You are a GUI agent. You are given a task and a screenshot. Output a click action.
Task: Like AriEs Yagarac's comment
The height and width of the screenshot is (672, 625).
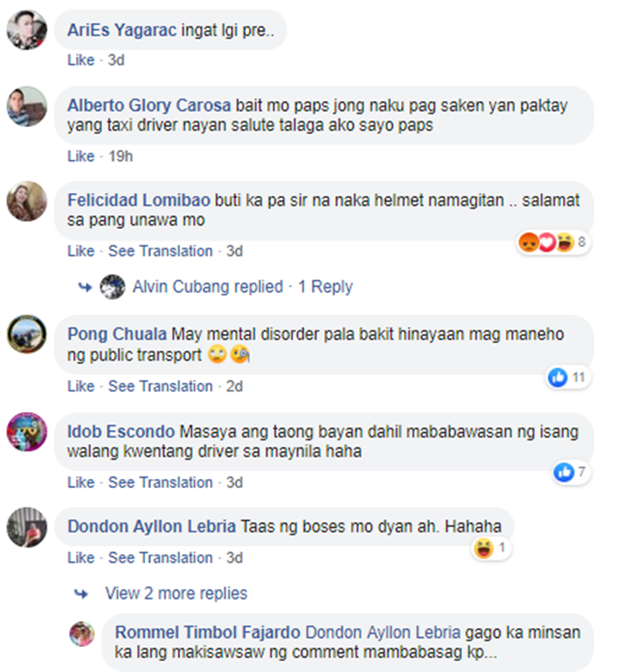(81, 60)
